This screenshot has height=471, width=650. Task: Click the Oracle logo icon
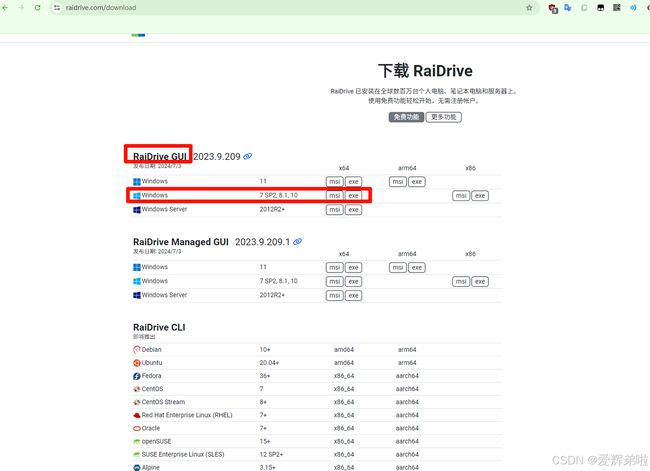(137, 428)
